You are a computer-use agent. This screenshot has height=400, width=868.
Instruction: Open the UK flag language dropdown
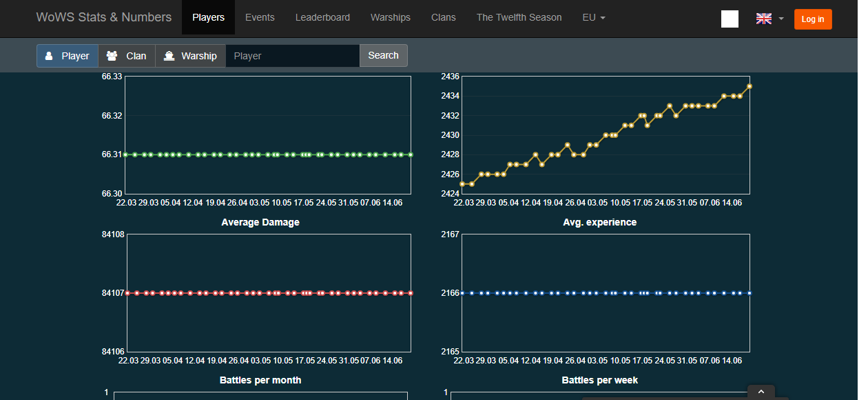pyautogui.click(x=770, y=19)
